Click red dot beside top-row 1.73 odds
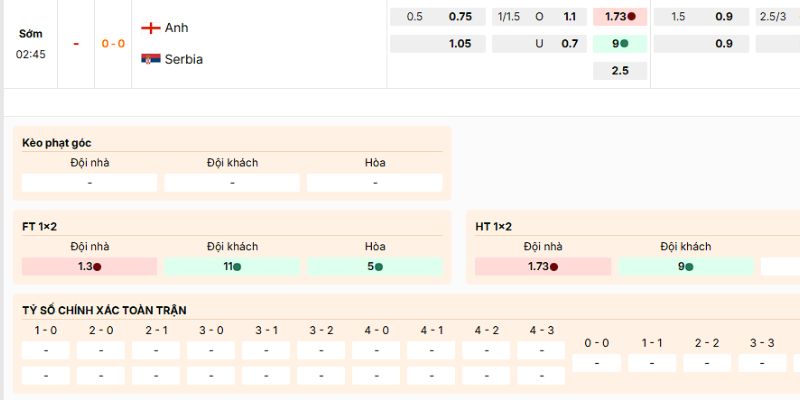The image size is (800, 400). (631, 17)
